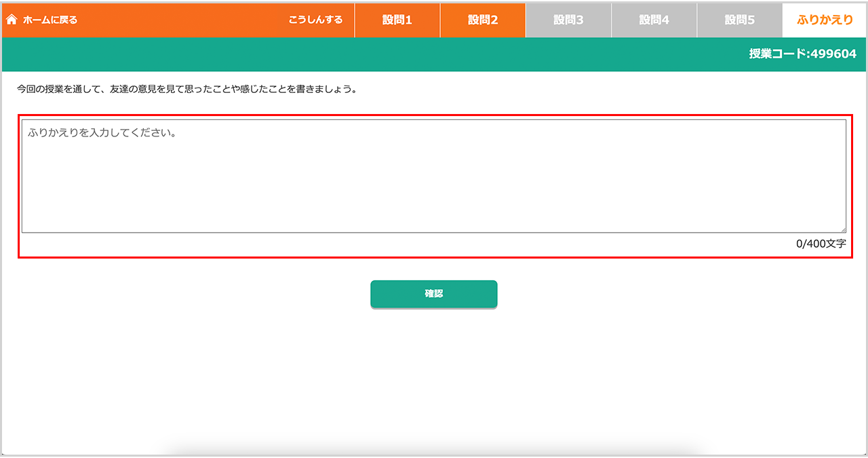868x458 pixels.
Task: Go back via the ホームに戻る link
Action: (50, 20)
